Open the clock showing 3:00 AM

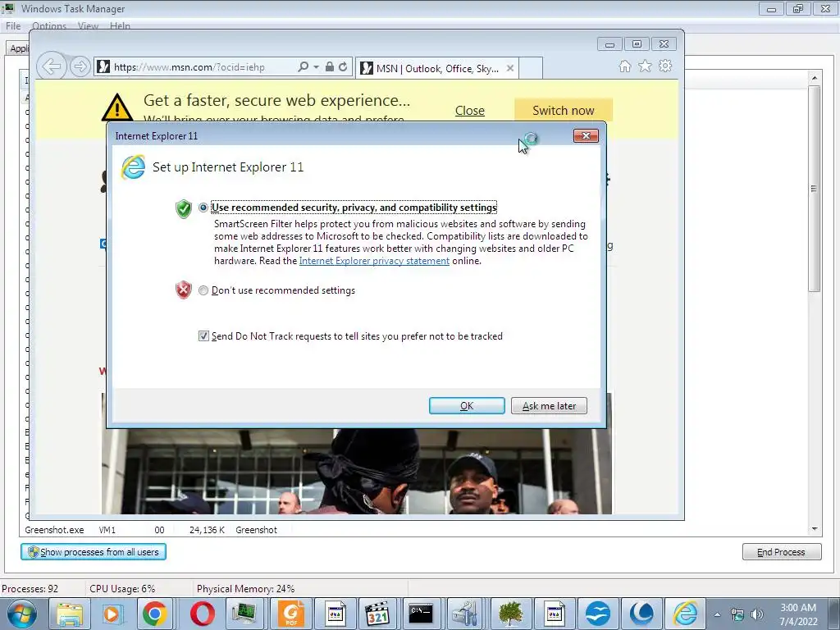(x=798, y=614)
